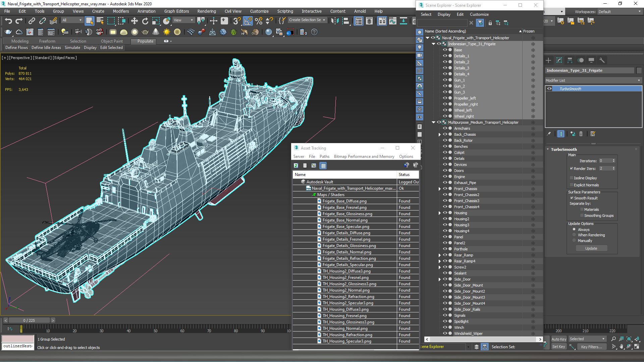Open the help question-mark icon in toolbar
This screenshot has width=644, height=362.
pos(314,32)
